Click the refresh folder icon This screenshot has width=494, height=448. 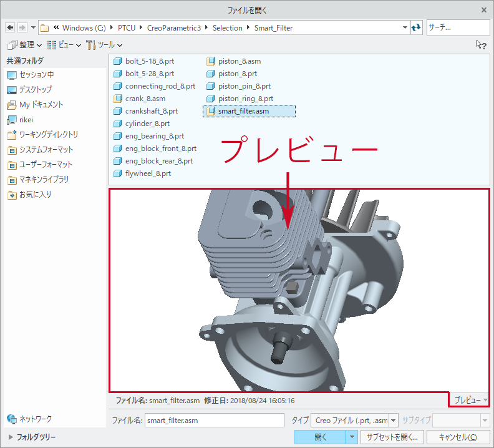416,27
